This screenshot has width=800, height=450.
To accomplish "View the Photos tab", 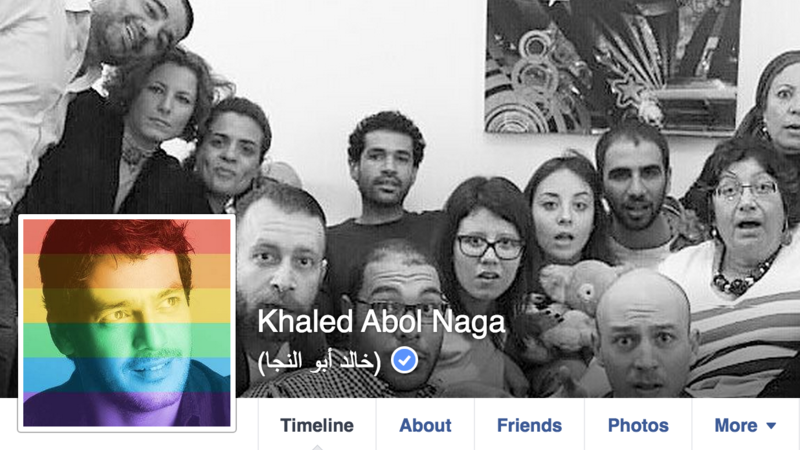I will 638,425.
